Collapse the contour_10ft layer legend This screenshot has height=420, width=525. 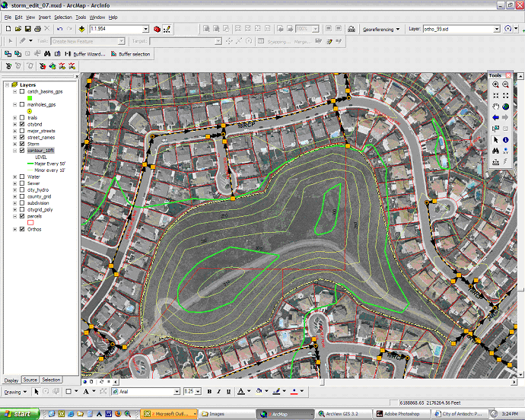14,151
